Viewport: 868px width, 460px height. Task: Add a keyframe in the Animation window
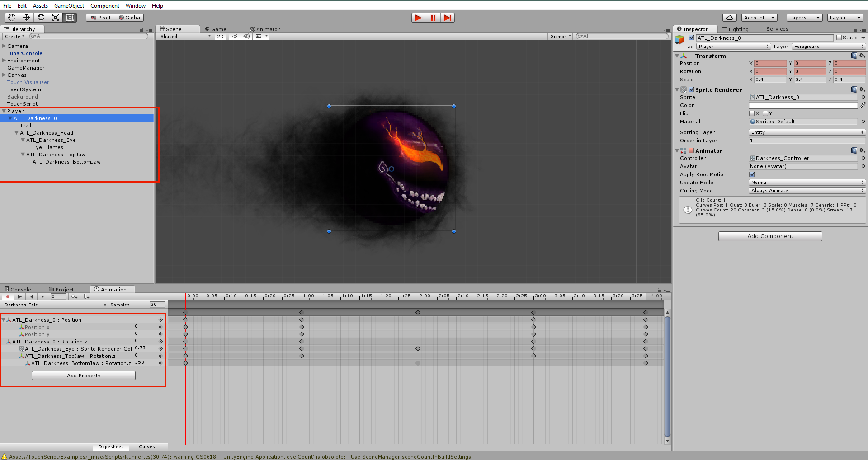tap(74, 296)
